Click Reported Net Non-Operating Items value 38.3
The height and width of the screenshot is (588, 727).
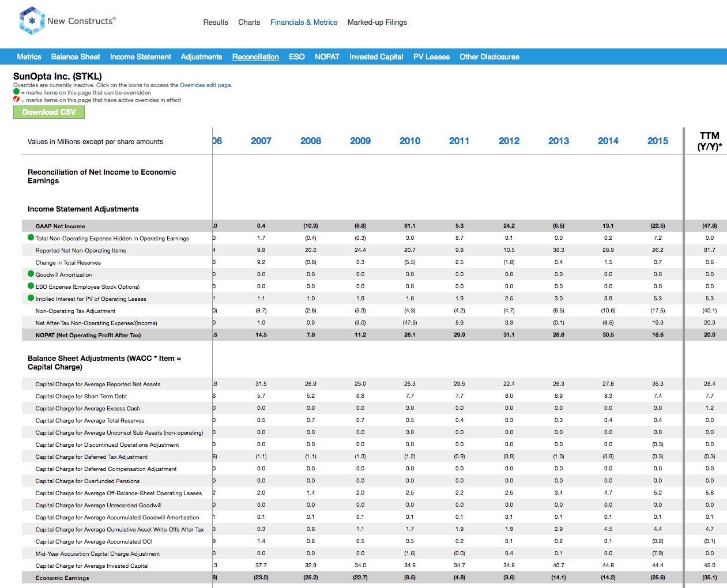click(x=559, y=250)
